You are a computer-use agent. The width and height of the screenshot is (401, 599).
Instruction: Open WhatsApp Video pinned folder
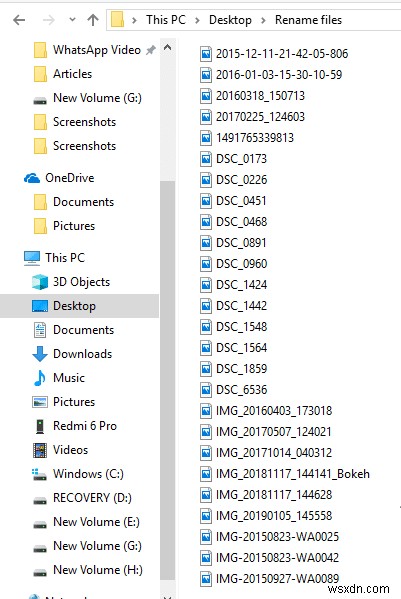click(x=97, y=50)
